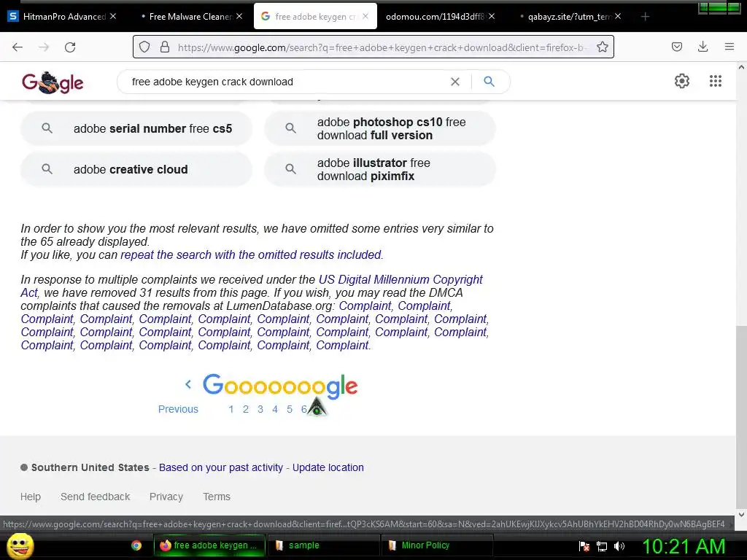Bookmark this page with the star
The height and width of the screenshot is (560, 747).
602,47
